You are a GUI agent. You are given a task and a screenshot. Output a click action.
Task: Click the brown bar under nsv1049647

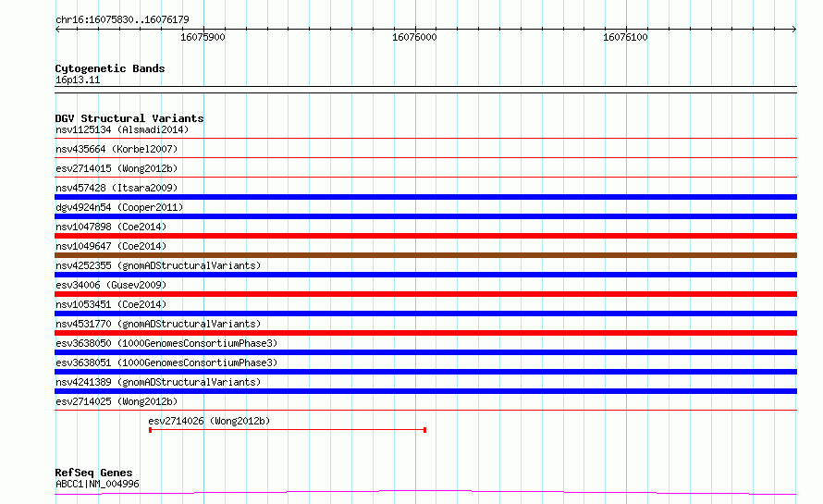click(425, 255)
